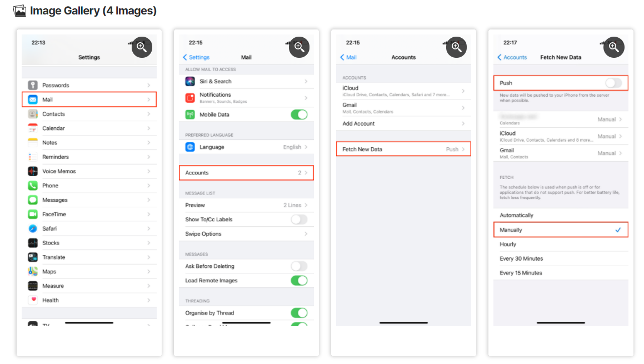This screenshot has height=364, width=644.
Task: Click the Safari compass icon
Action: coord(33,228)
